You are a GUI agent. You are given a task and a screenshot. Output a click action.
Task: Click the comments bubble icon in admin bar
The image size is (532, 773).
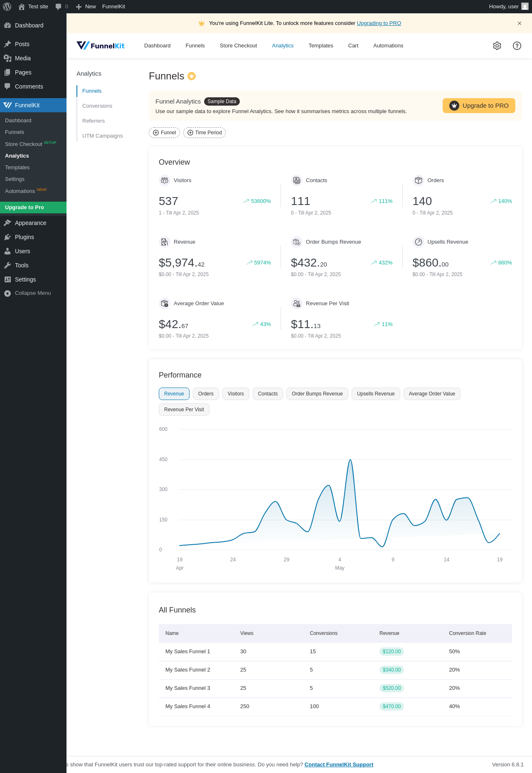click(59, 7)
